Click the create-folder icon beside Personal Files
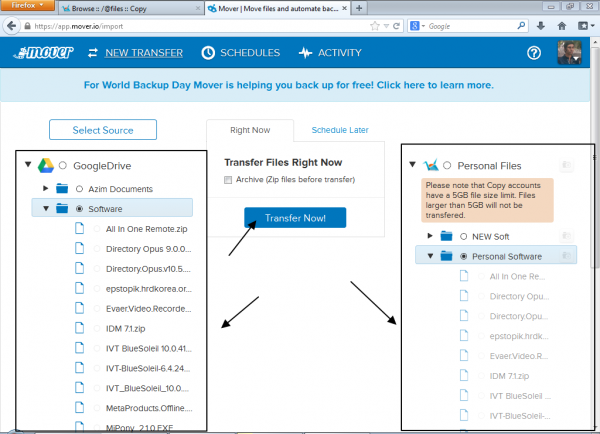 [566, 165]
